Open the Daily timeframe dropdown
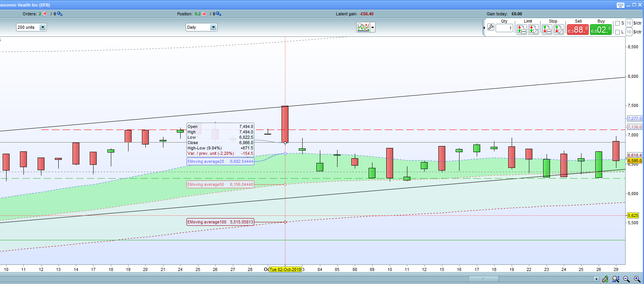Viewport: 644px width, 284px height. (201, 27)
